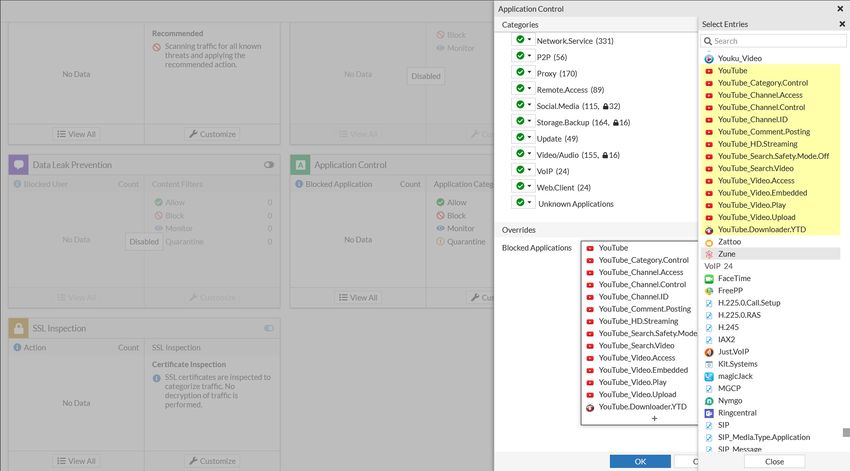Confirm Application Control with OK button
This screenshot has width=850, height=471.
coord(640,461)
